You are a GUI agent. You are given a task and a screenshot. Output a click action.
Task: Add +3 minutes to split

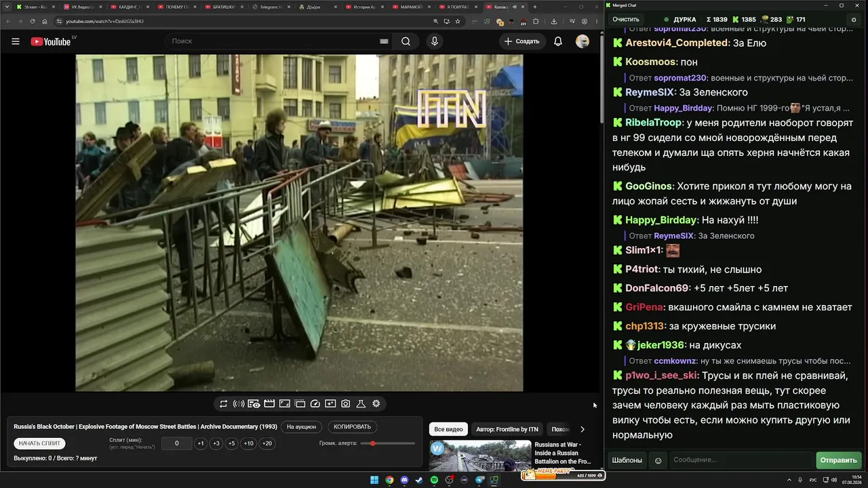tap(216, 444)
